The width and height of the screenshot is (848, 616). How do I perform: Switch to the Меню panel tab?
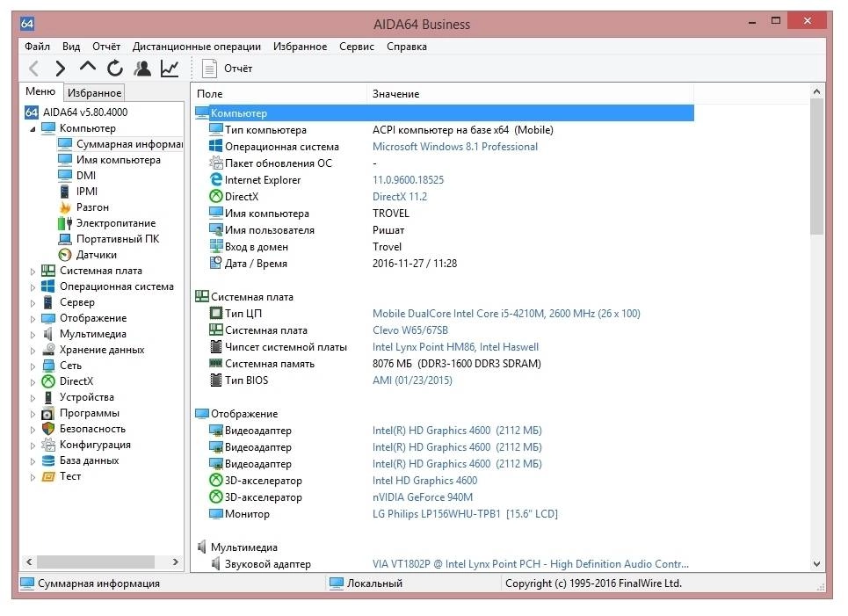click(40, 91)
